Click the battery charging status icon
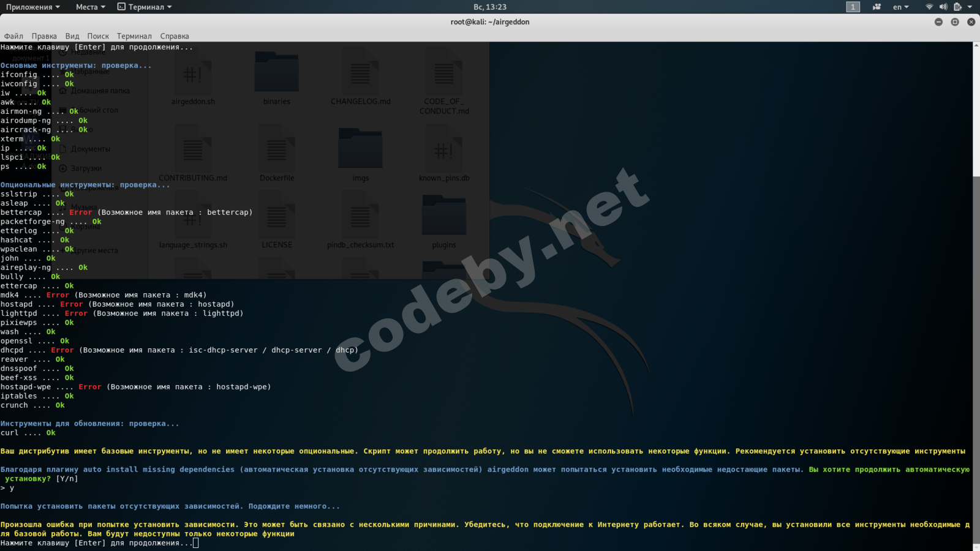 coord(957,7)
